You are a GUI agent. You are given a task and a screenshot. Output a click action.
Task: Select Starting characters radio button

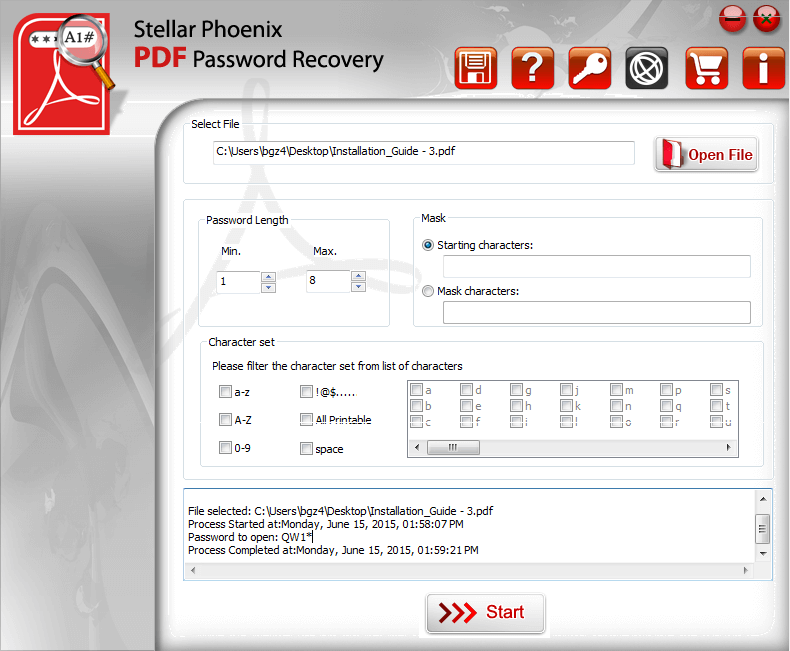(x=428, y=245)
